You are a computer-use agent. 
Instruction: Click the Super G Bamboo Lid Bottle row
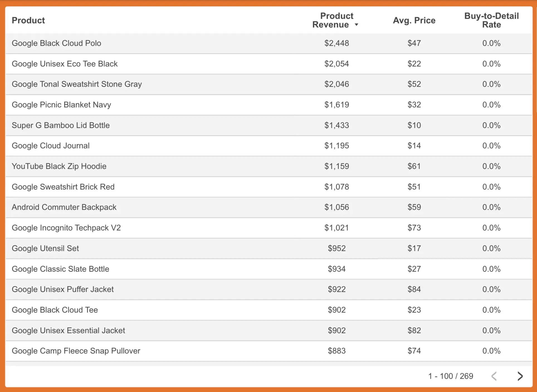pyautogui.click(x=269, y=125)
